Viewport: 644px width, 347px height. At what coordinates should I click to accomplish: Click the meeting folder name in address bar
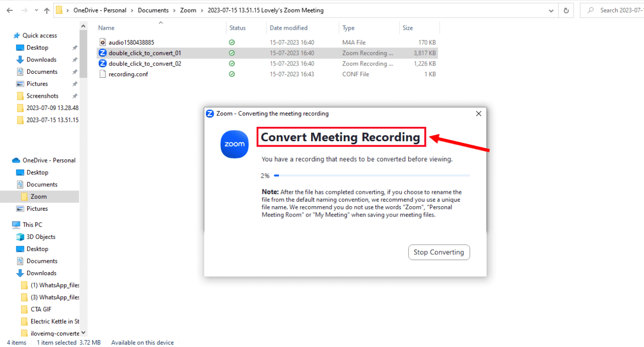pos(265,10)
